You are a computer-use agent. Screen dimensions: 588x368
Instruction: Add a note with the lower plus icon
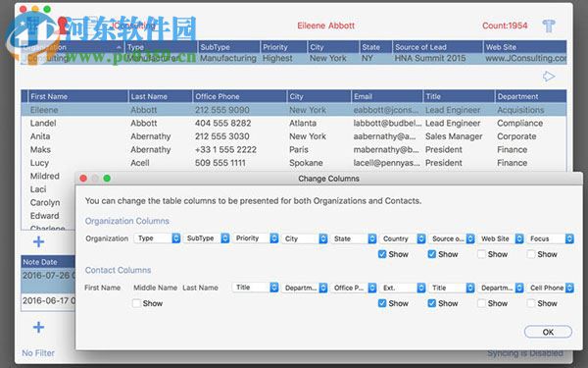click(x=38, y=327)
